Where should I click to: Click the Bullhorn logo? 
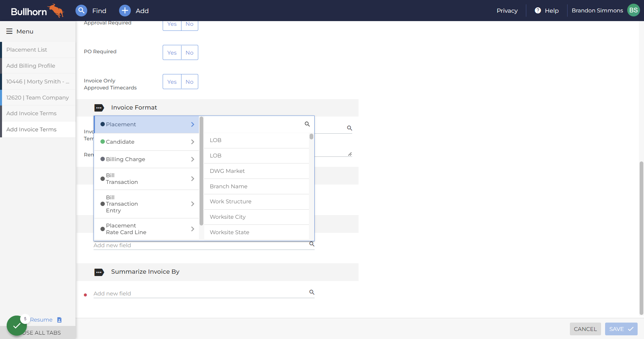(37, 11)
